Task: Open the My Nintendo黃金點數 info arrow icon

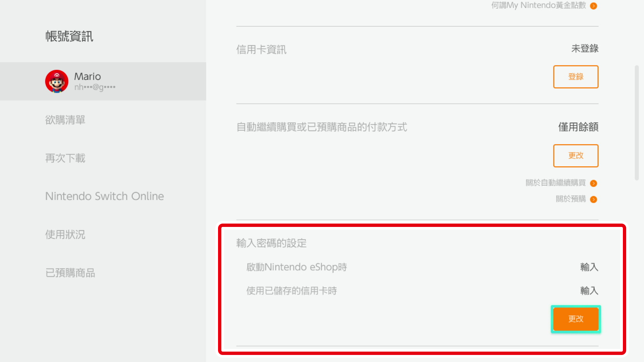Action: (593, 6)
